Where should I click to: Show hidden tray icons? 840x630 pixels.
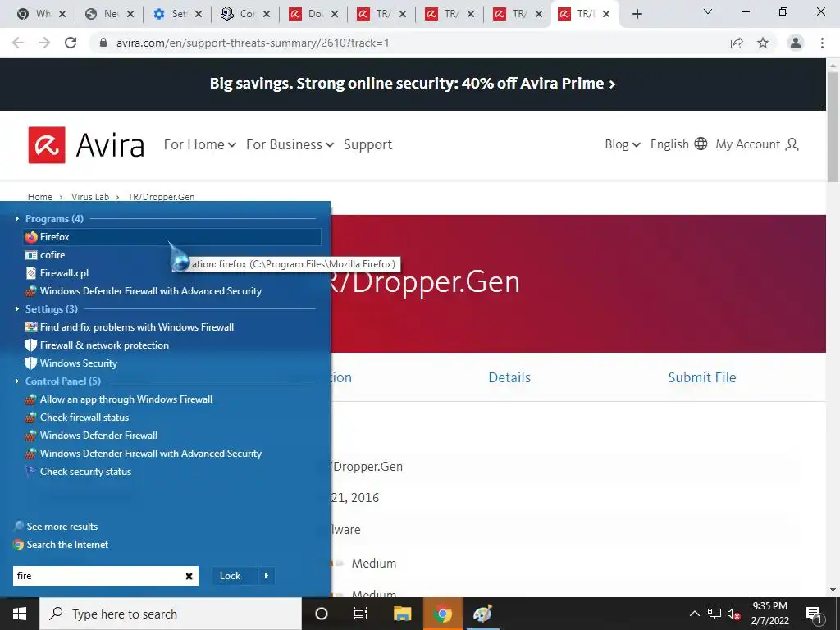click(x=694, y=614)
